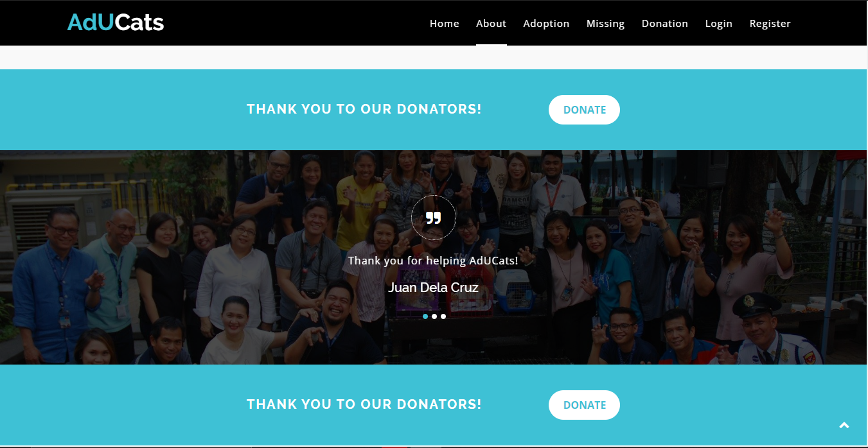
Task: Click the name Juan Dela Cruz
Action: point(434,288)
